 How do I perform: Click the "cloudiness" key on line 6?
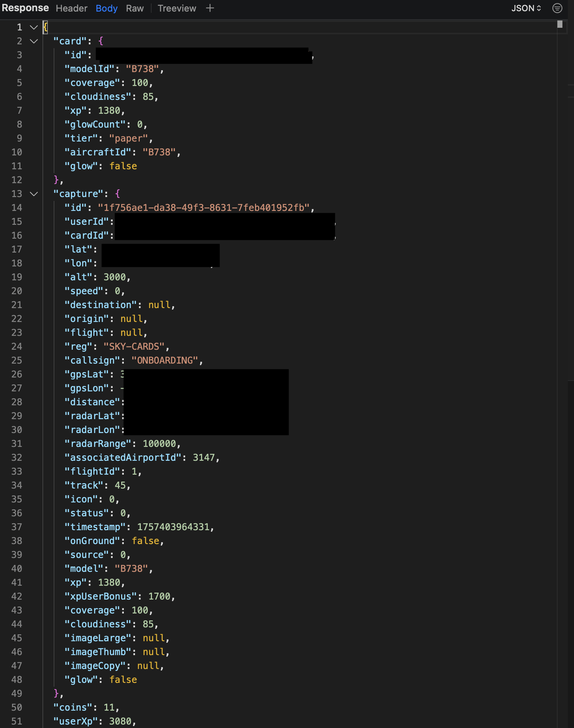click(98, 97)
